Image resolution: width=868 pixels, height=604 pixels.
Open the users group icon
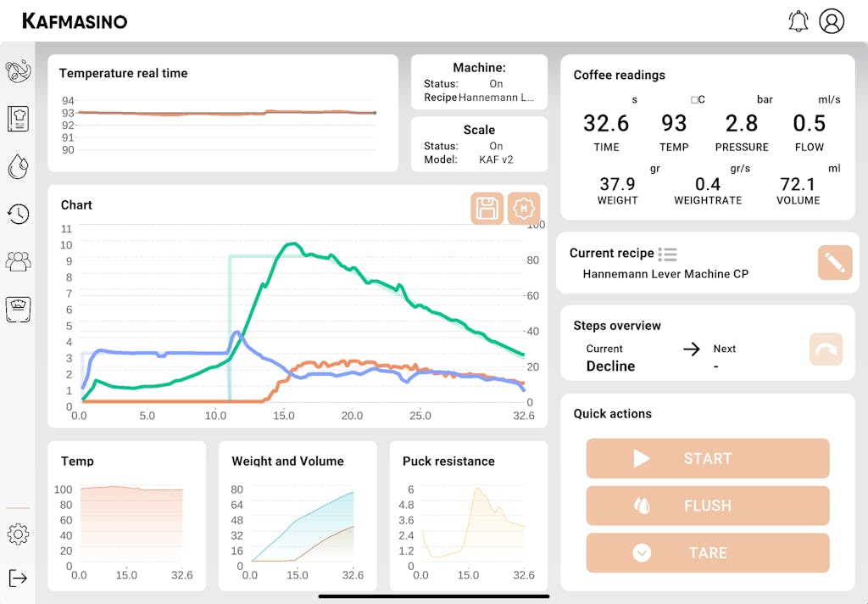(18, 261)
